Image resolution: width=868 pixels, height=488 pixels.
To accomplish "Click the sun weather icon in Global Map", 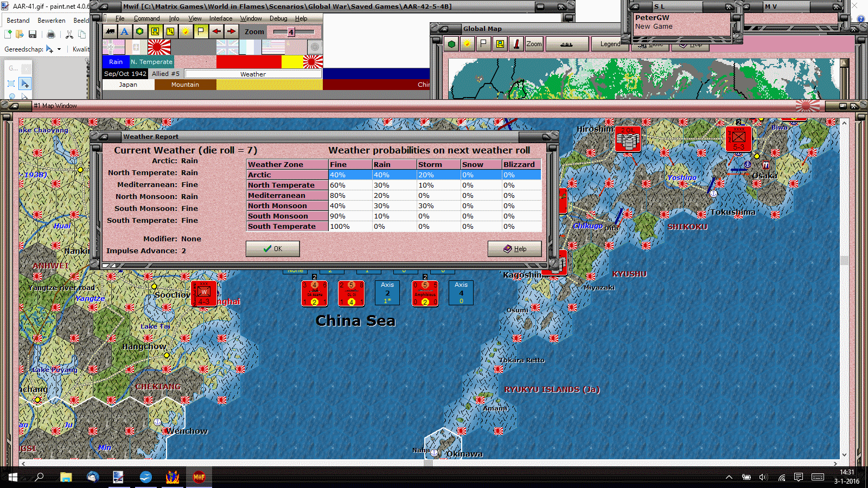I will [x=467, y=44].
